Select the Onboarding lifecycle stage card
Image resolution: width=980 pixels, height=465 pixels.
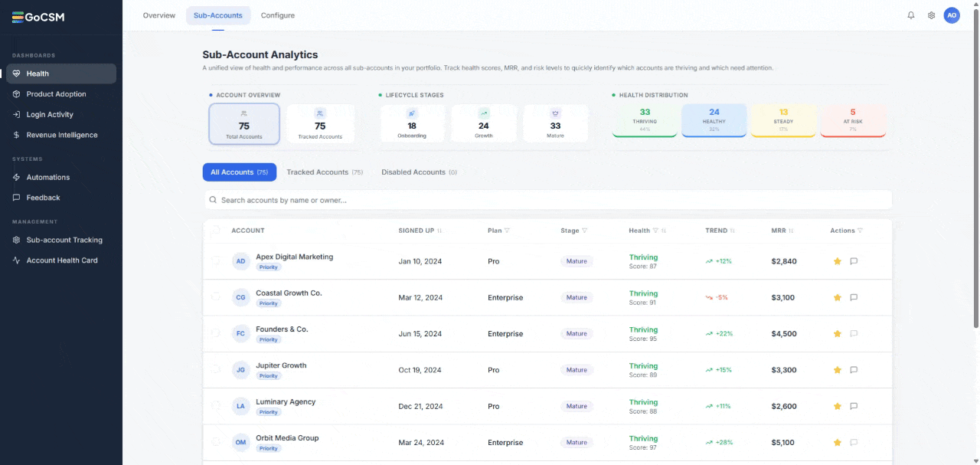click(x=412, y=123)
